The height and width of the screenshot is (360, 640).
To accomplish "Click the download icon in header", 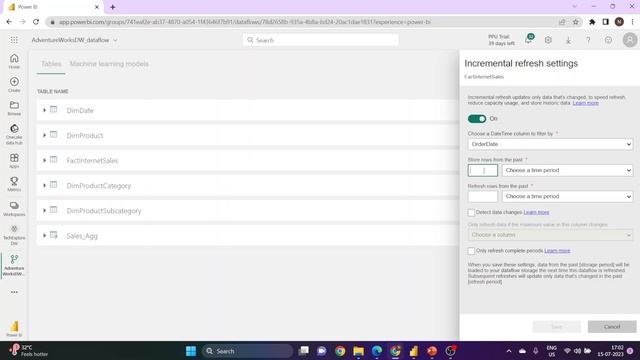I will [568, 40].
